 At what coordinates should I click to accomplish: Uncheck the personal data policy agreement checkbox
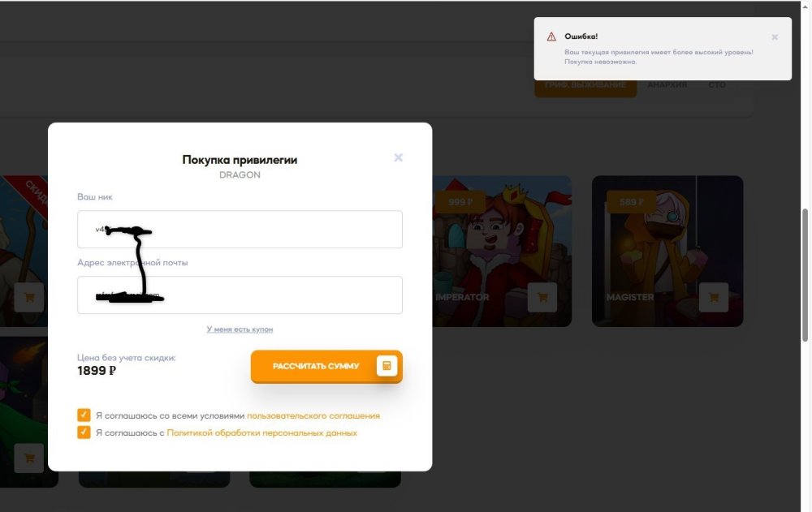click(84, 432)
